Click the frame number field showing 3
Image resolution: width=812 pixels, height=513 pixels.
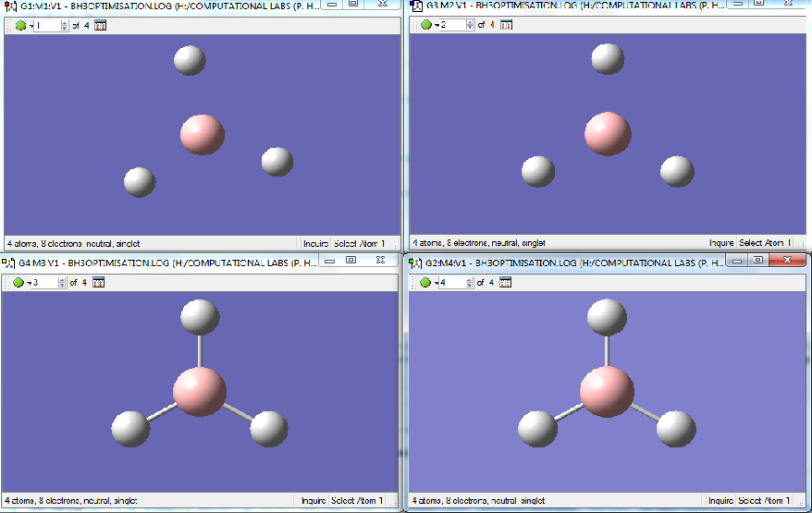point(45,282)
